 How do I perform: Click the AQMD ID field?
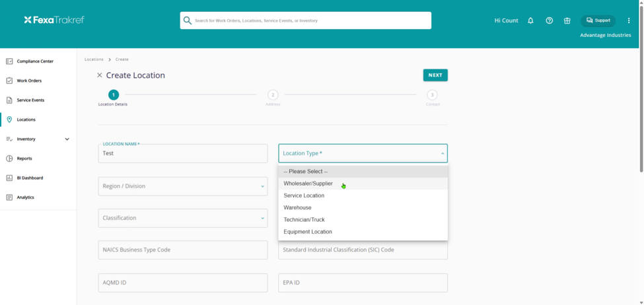(x=183, y=283)
